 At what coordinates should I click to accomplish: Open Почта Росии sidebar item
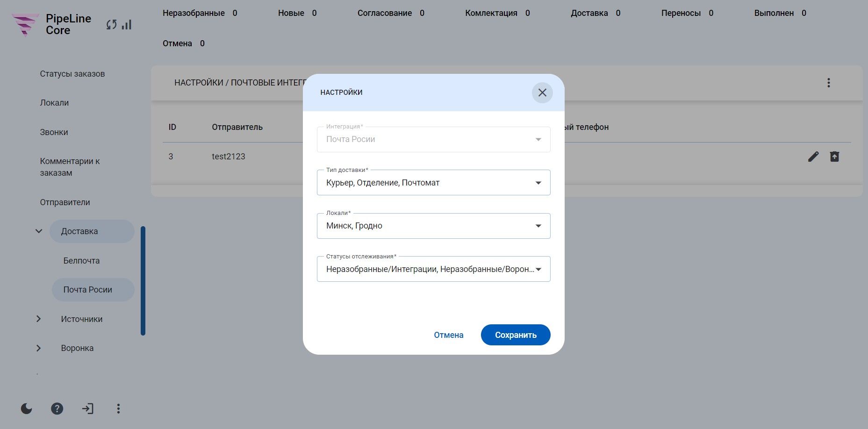93,290
